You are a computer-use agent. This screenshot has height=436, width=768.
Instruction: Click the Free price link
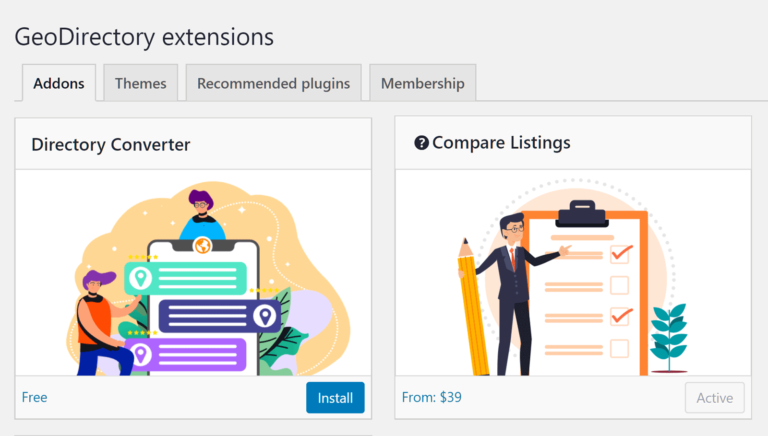[x=35, y=397]
